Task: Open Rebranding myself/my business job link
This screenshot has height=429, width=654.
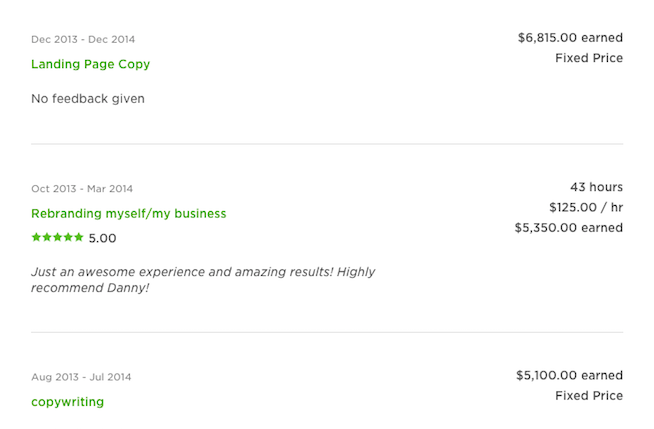Action: point(128,213)
